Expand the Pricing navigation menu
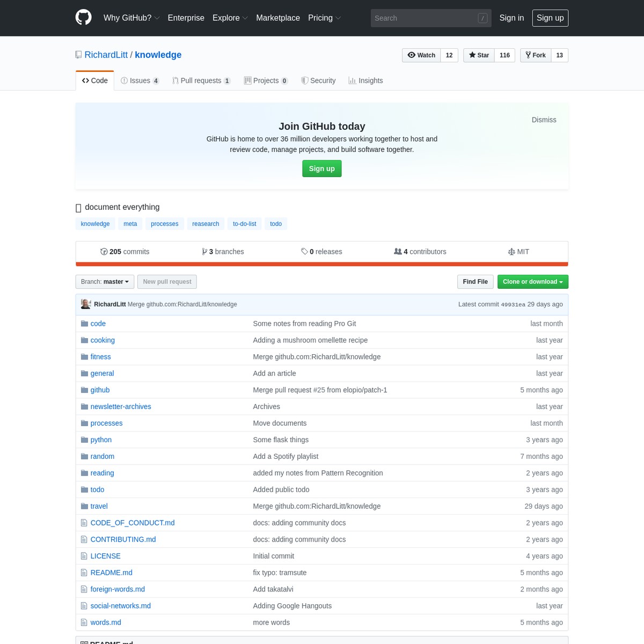Viewport: 644px width, 644px height. (324, 18)
